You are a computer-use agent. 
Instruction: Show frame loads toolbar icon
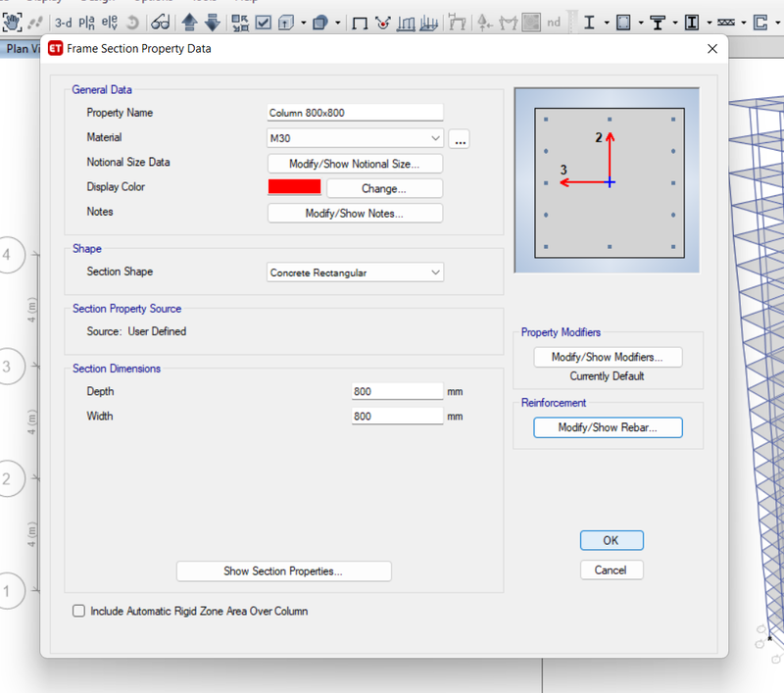tap(406, 23)
